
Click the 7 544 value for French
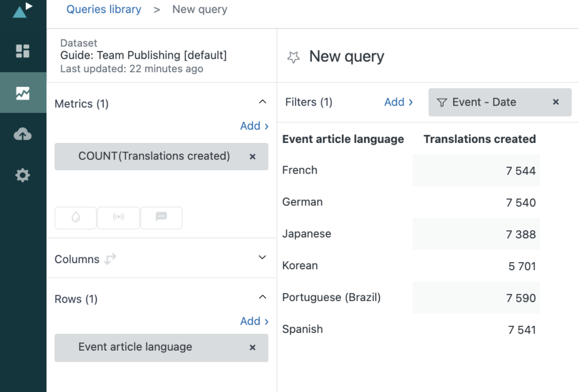tap(520, 171)
